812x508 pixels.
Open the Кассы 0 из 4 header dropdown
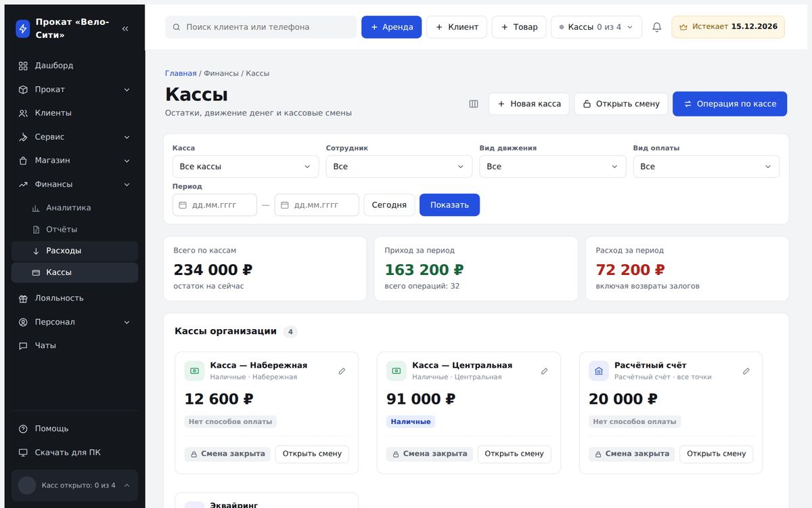(x=596, y=27)
